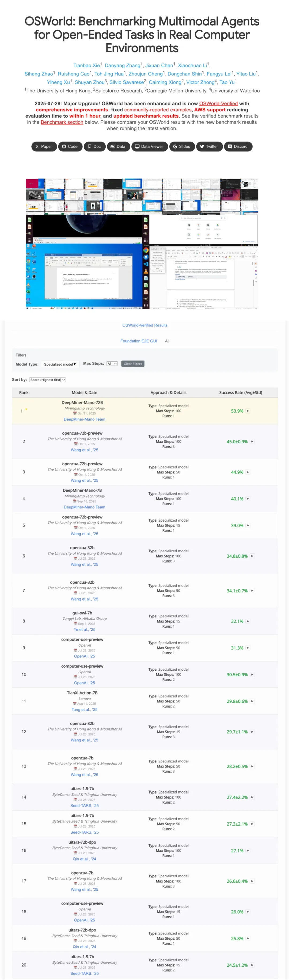Screen dimensions: 289x980
Task: Click the Benchmark section link
Action: point(62,122)
